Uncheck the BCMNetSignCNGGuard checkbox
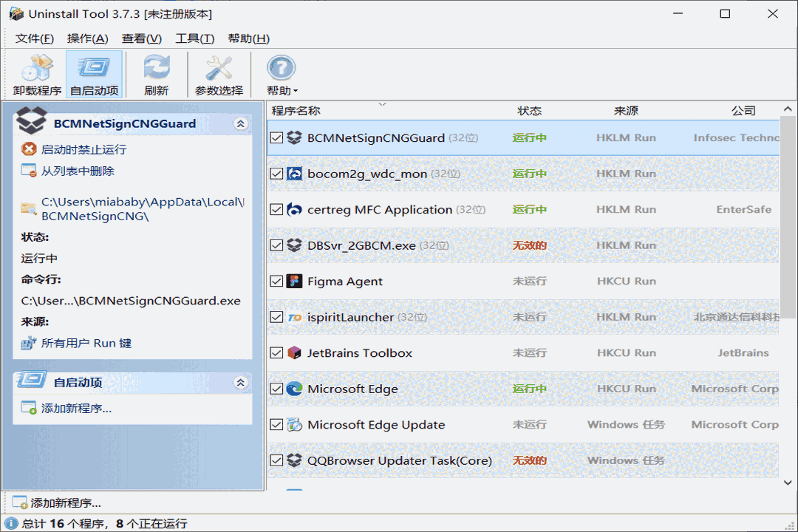The image size is (798, 532). tap(276, 137)
